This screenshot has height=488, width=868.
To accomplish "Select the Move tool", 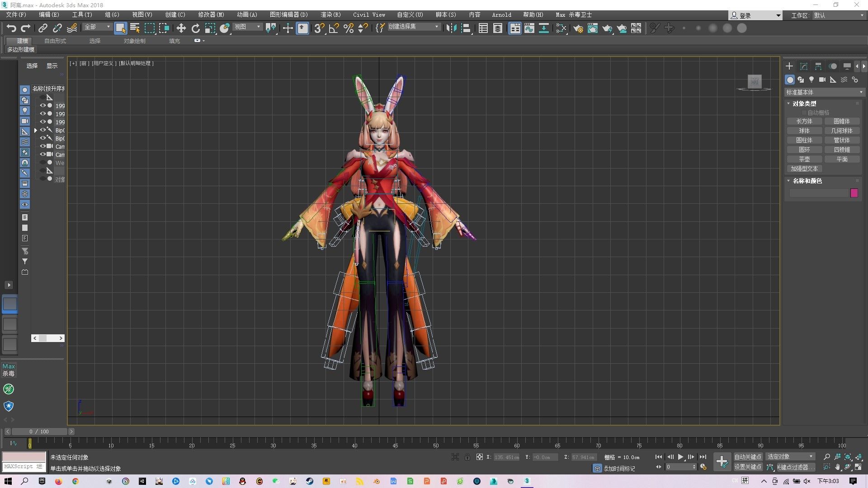I will tap(181, 28).
